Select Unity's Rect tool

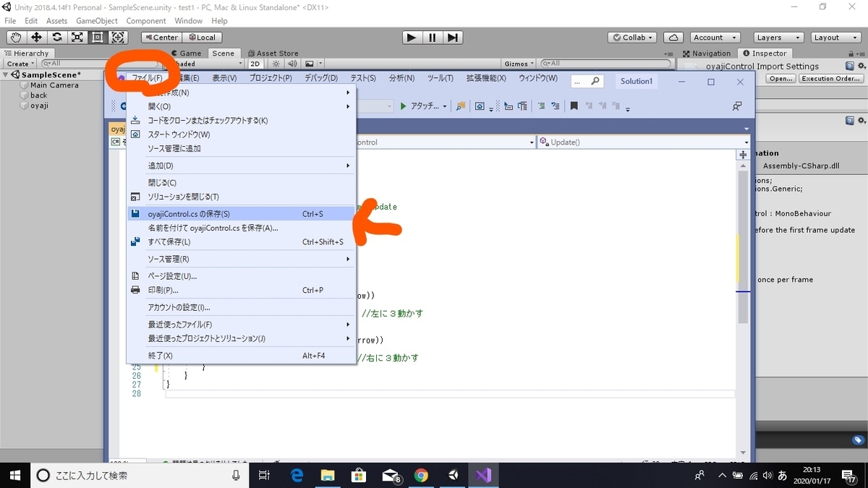click(x=97, y=37)
